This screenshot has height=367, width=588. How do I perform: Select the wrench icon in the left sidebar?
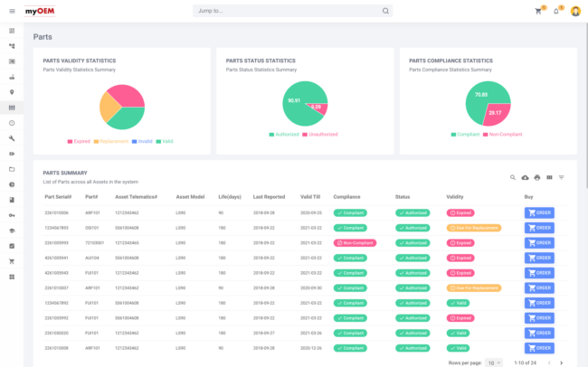12,138
